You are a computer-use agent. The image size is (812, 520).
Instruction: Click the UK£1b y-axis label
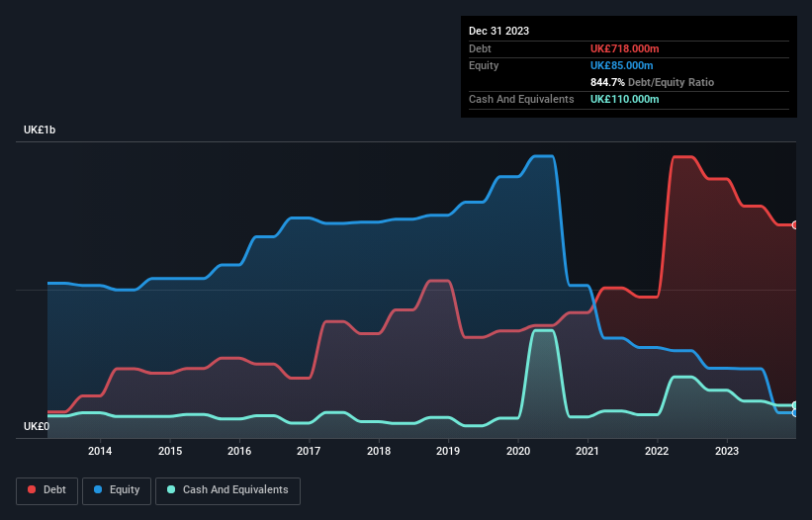click(40, 130)
